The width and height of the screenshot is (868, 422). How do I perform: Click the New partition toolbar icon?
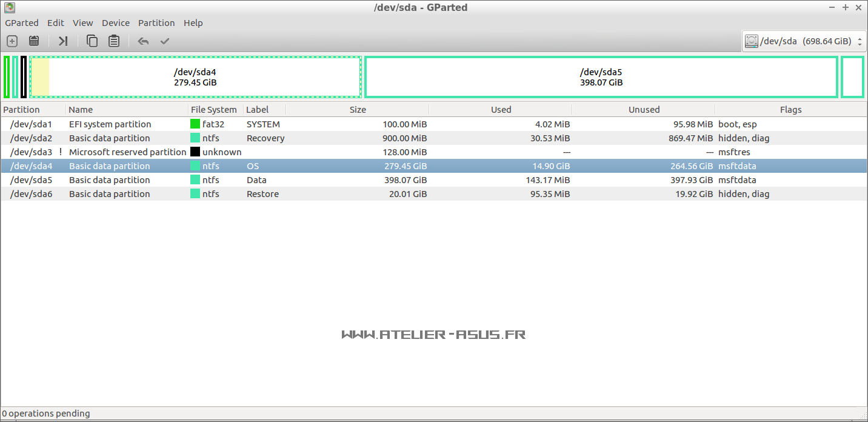pos(12,41)
